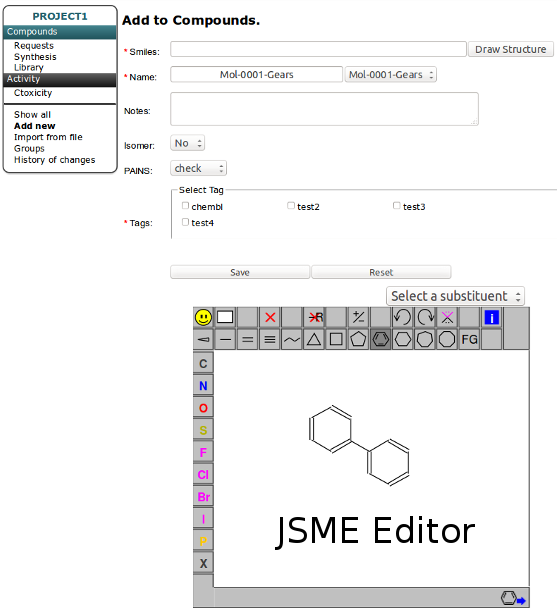Check the chembl tag checkbox
The width and height of the screenshot is (557, 608).
[x=185, y=206]
